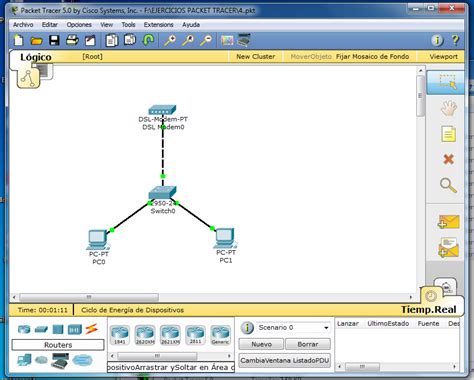This screenshot has height=380, width=474.
Task: Click the CambiaVentana ListadoPDU button
Action: [285, 361]
